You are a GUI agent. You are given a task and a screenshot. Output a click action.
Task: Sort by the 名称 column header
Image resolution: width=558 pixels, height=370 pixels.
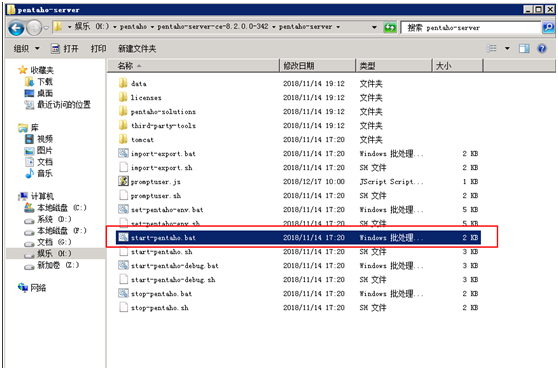coord(194,66)
